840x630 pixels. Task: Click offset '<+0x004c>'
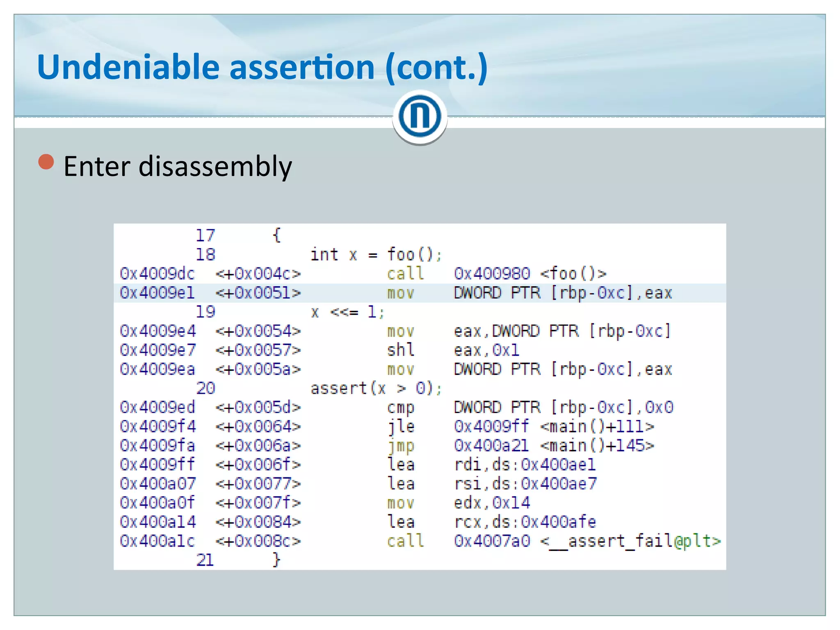coord(258,274)
